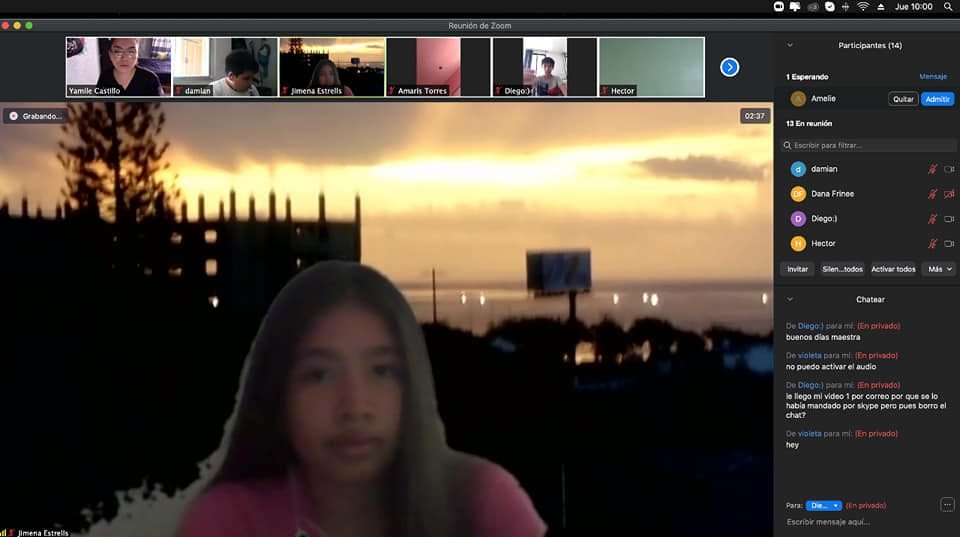Screen dimensions: 960x537
Task: Select Jimena Estrells video thumbnail
Action: [332, 67]
